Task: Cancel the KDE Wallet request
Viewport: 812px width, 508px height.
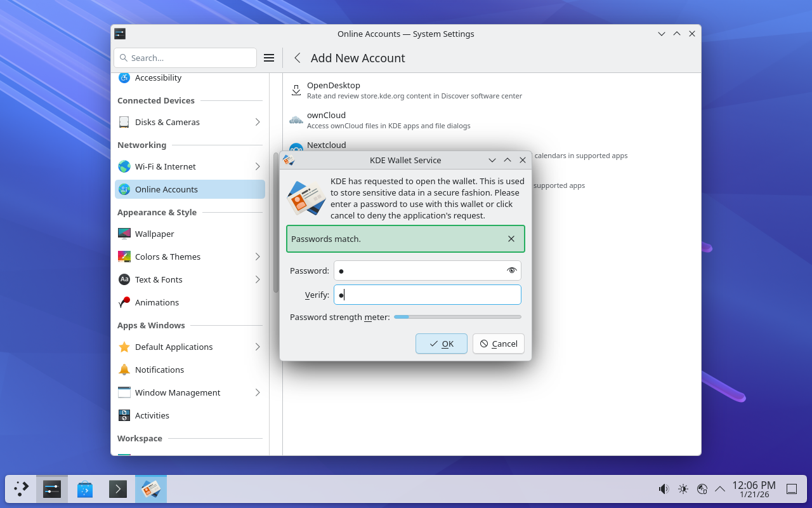Action: (499, 344)
